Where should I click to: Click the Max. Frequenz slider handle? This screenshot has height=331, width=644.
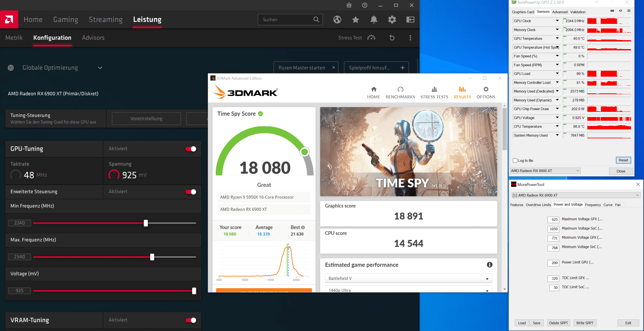(x=152, y=257)
